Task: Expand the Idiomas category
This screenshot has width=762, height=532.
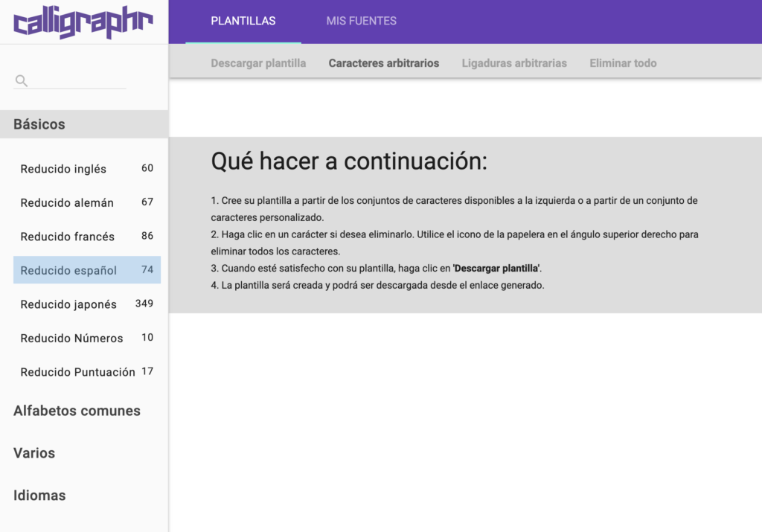Action: [39, 496]
